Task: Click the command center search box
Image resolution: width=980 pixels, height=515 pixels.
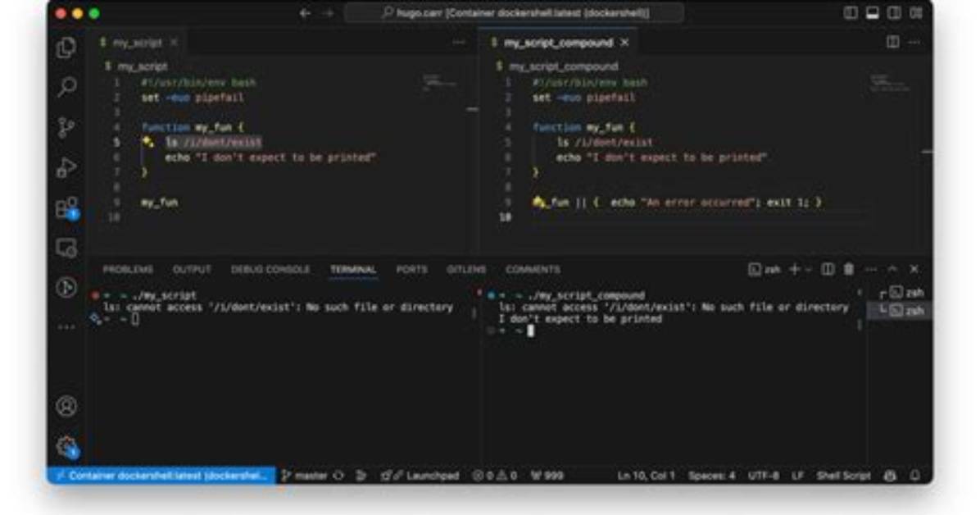Action: pos(514,12)
